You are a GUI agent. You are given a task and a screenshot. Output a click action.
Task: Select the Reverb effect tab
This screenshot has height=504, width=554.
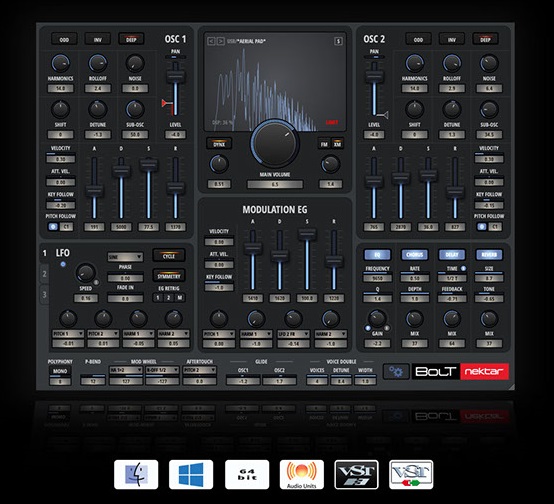coord(489,254)
